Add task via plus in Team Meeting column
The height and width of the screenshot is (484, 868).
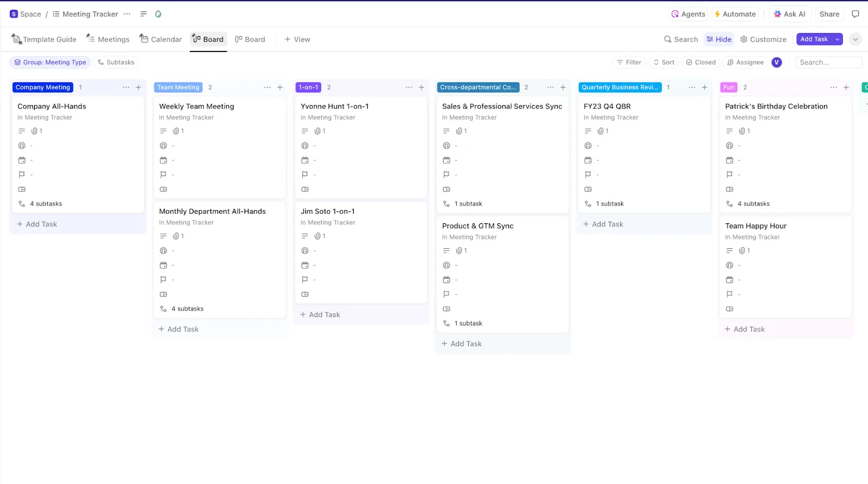pos(280,87)
